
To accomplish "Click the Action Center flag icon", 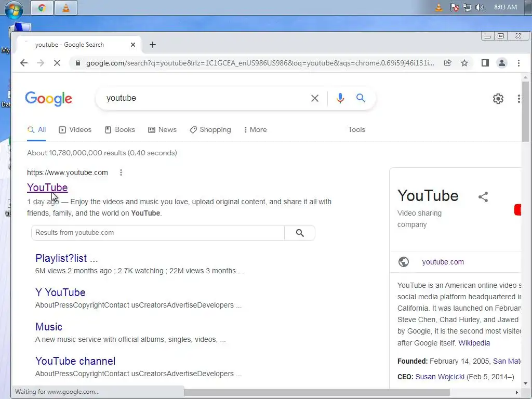I will (454, 7).
